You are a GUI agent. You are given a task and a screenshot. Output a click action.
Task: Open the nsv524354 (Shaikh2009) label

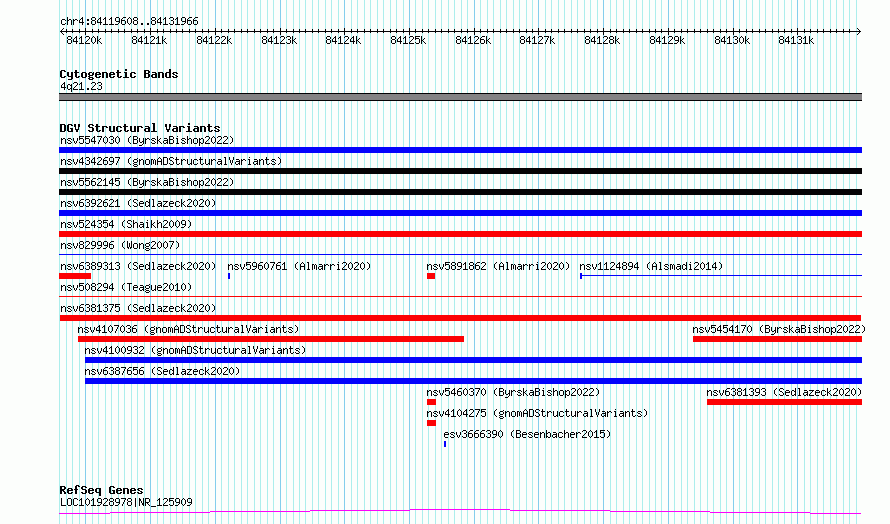point(126,224)
